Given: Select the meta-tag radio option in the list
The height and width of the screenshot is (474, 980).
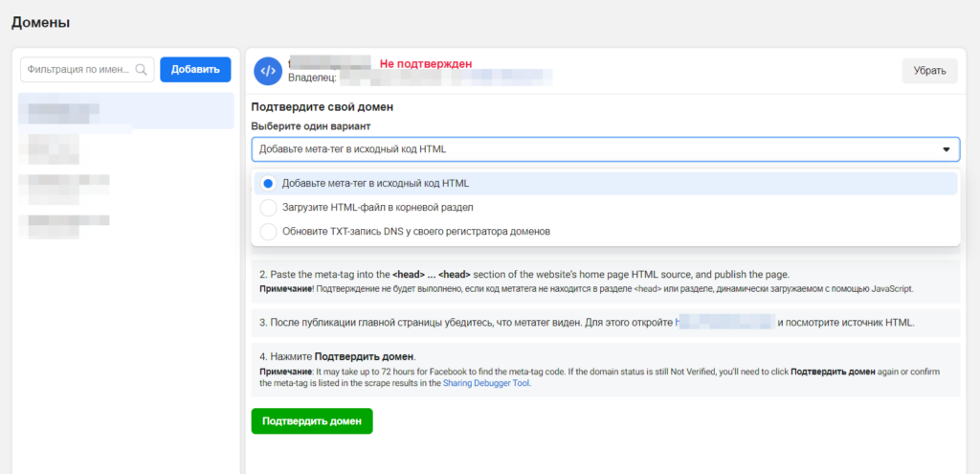Looking at the screenshot, I should pos(268,183).
